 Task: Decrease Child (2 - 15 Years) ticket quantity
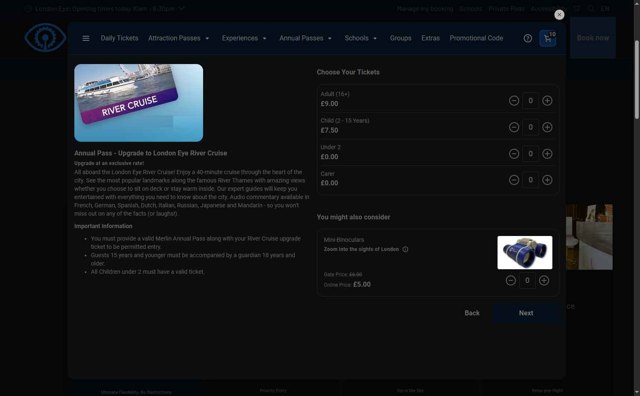pos(514,127)
